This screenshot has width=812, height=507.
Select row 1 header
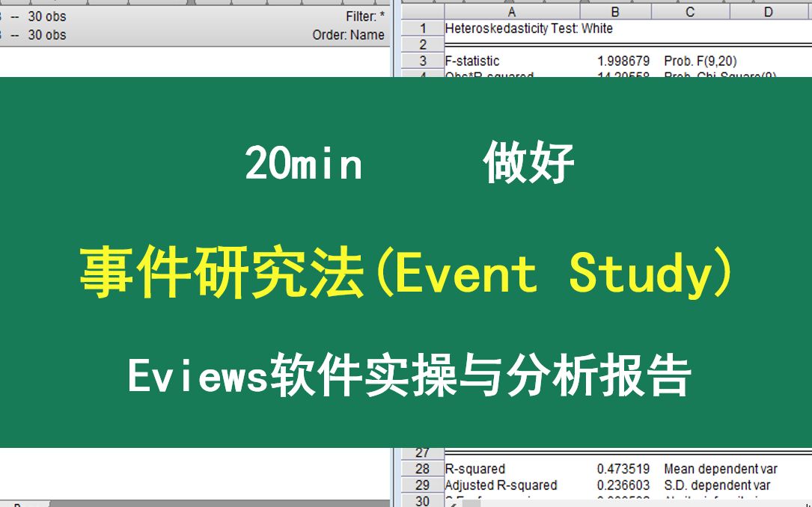[x=423, y=28]
